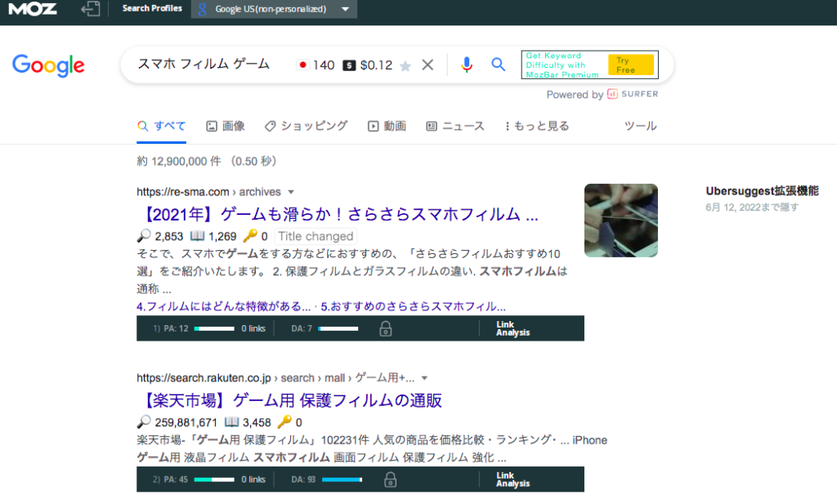Image resolution: width=837 pixels, height=504 pixels.
Task: Expand the dropdown arrow beside the Rakuten URL
Action: [x=424, y=378]
